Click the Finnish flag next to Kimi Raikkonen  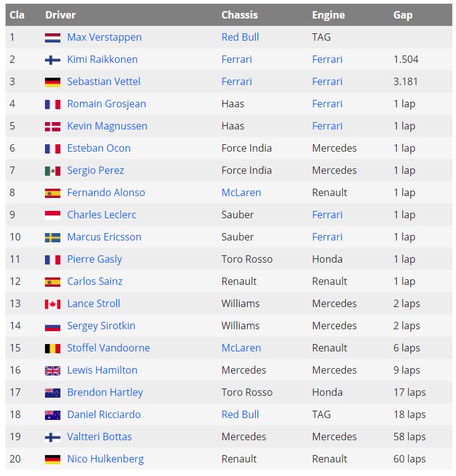point(52,60)
